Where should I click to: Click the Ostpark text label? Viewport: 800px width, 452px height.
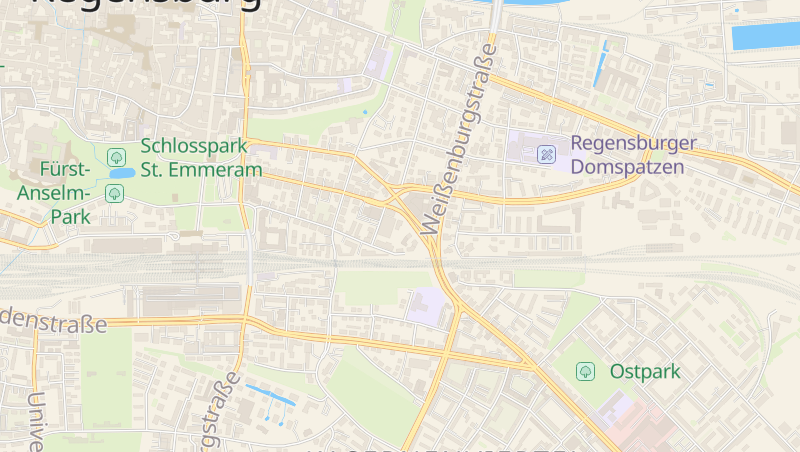645,372
